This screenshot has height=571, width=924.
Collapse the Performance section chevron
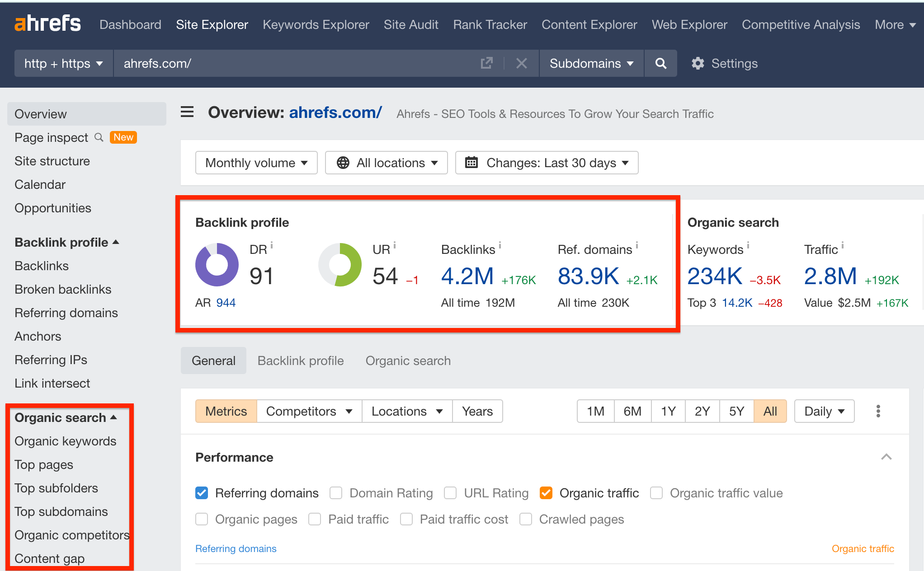pos(886,457)
